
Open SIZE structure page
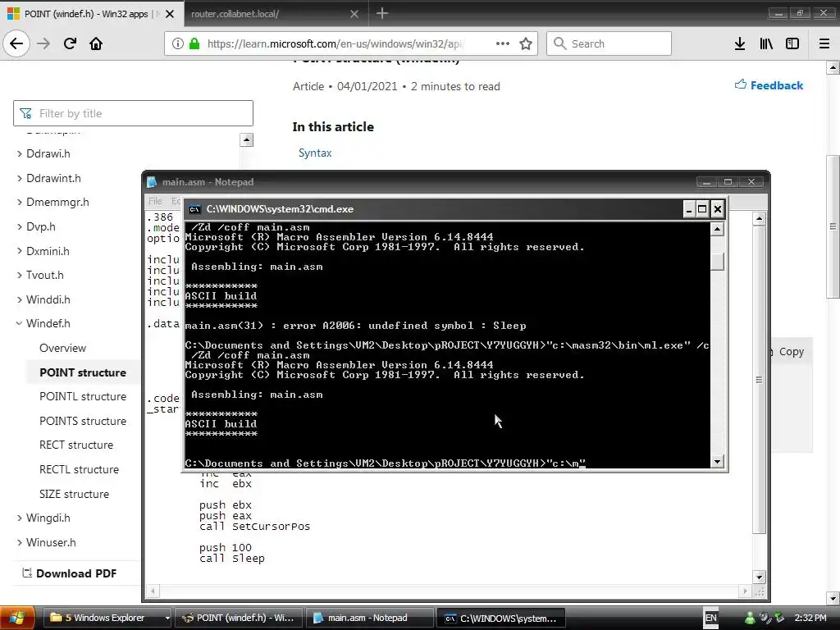pyautogui.click(x=74, y=493)
